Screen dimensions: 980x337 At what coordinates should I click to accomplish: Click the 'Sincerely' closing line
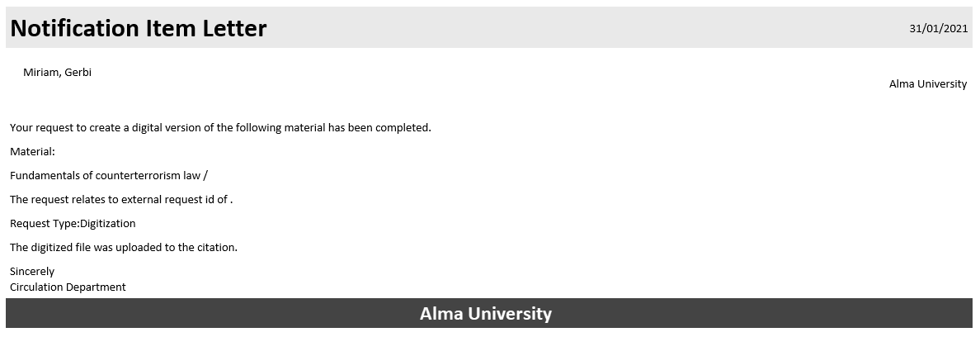[x=32, y=272]
